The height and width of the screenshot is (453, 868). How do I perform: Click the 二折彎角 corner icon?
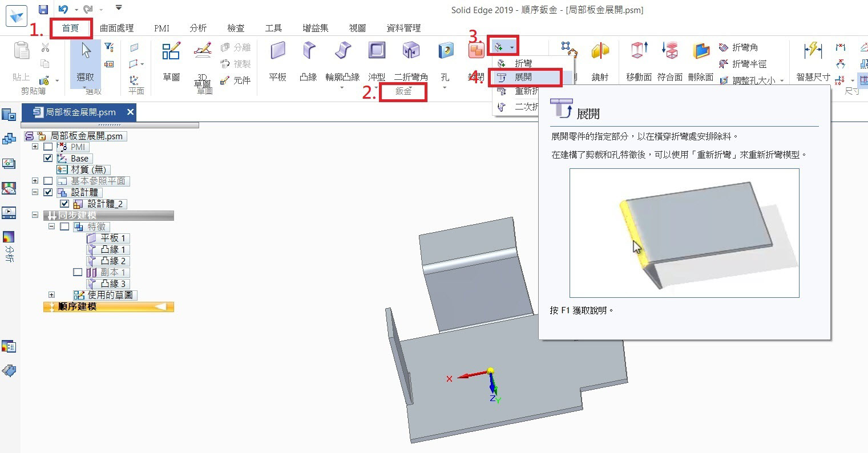[x=411, y=50]
